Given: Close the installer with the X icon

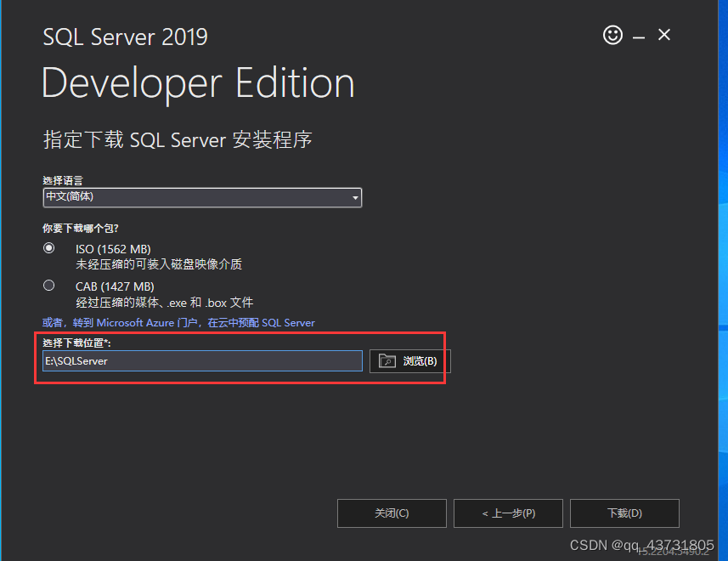Looking at the screenshot, I should click(664, 35).
